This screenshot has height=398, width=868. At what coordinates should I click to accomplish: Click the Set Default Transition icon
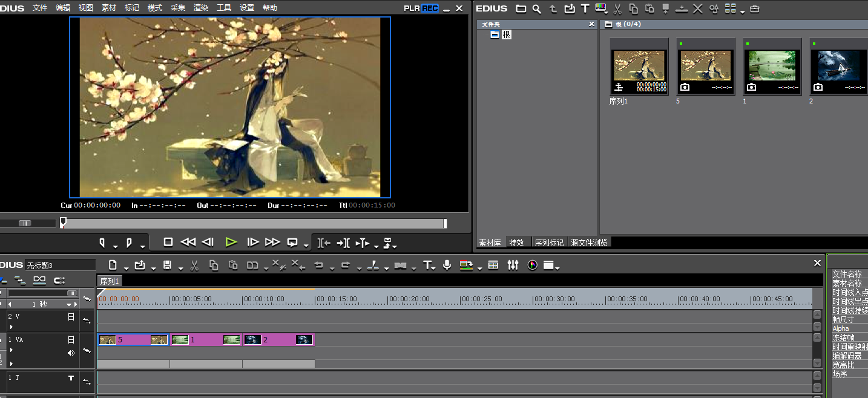pyautogui.click(x=400, y=265)
